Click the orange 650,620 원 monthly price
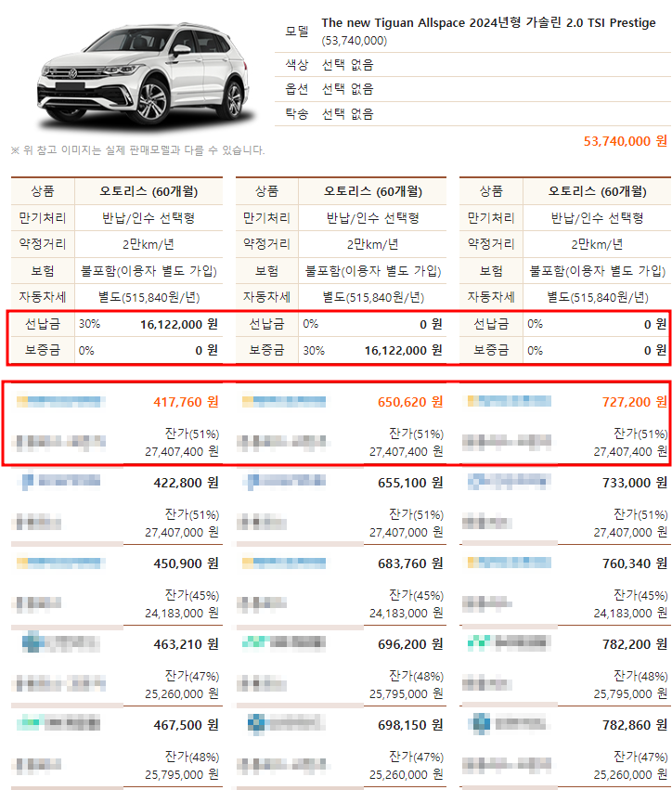 [x=410, y=402]
